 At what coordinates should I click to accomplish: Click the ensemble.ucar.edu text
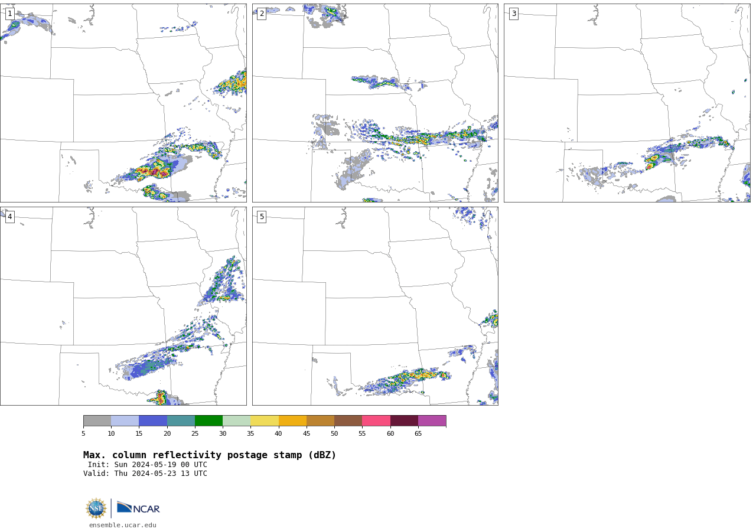(123, 525)
